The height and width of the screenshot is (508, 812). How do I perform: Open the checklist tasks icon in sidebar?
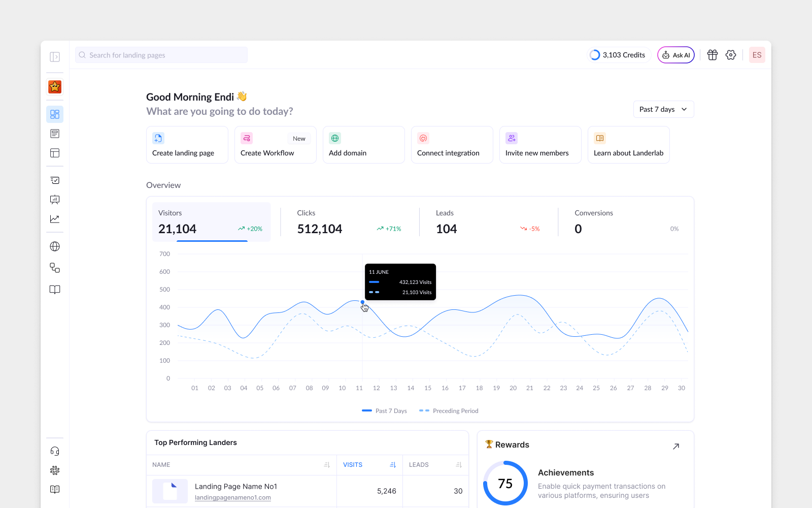point(55,180)
